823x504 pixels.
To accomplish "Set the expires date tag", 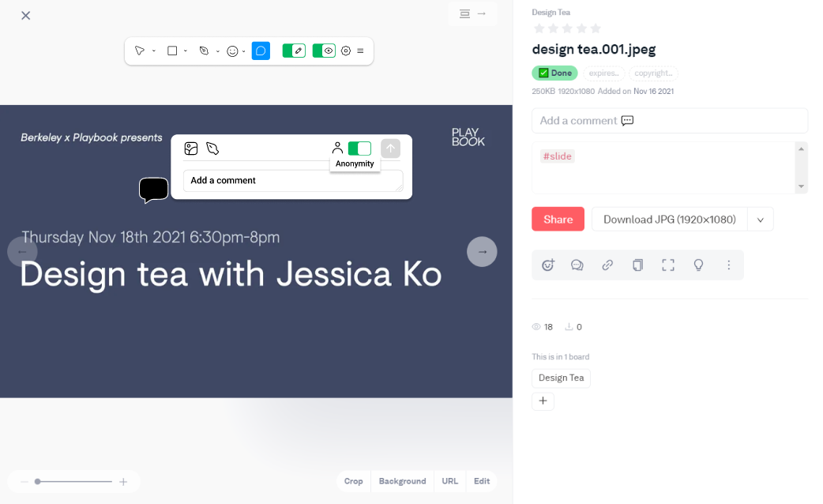I will click(603, 73).
